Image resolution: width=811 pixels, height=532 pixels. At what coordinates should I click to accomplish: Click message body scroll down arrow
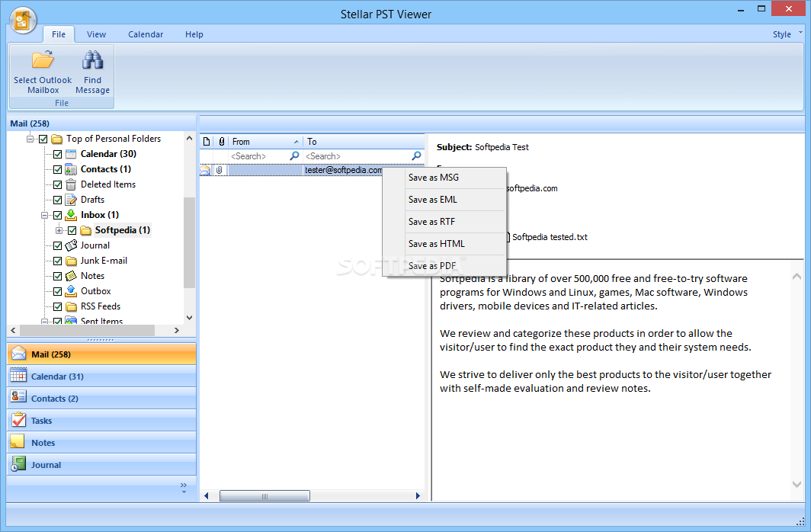[x=797, y=484]
